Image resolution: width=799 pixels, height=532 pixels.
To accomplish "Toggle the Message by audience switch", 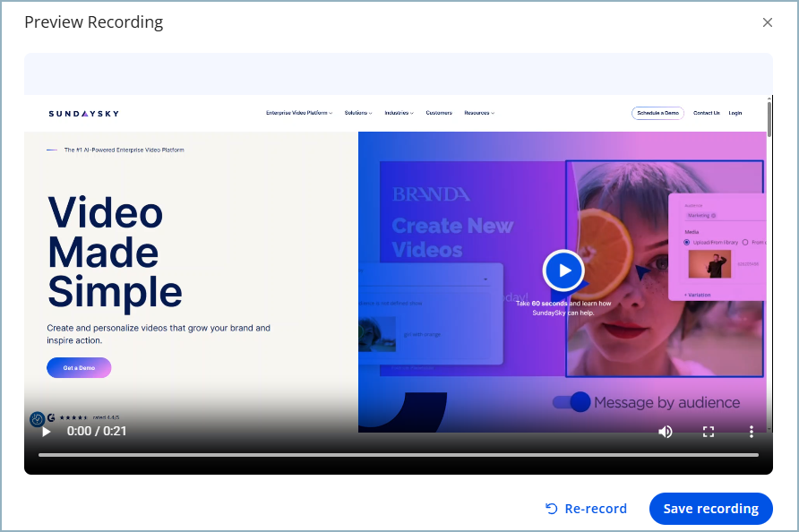I will point(571,402).
